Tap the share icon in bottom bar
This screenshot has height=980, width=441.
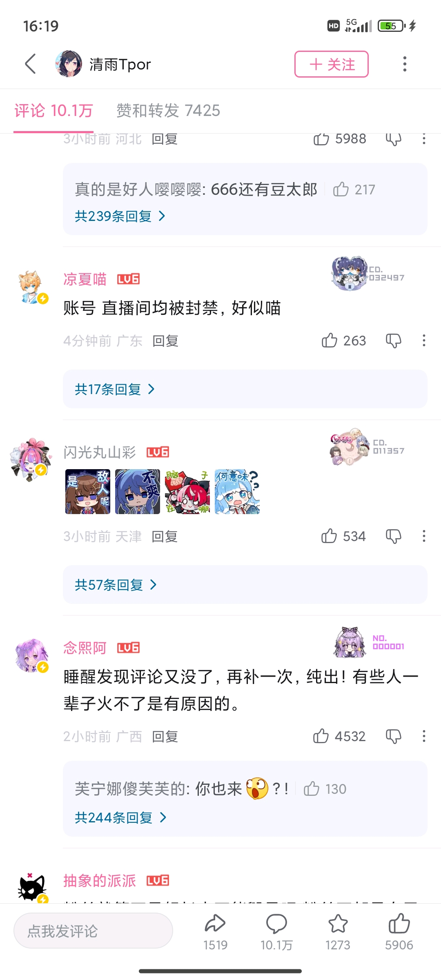click(215, 924)
